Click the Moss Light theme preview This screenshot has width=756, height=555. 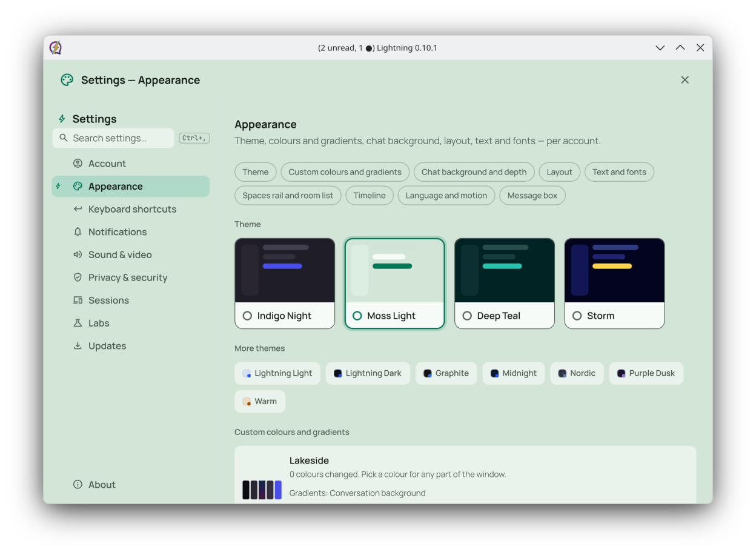pos(395,270)
